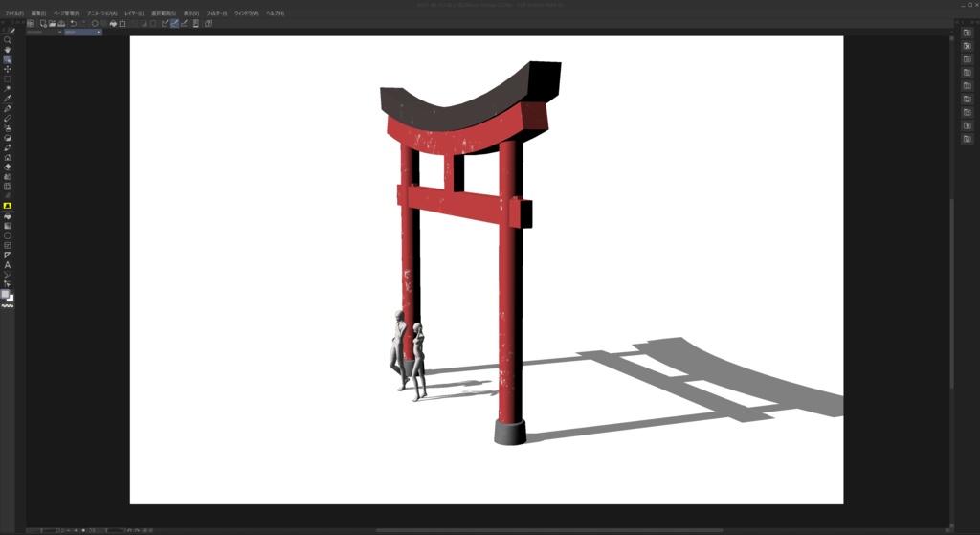The width and height of the screenshot is (980, 535).
Task: Click the Scale/Rotate transform icon
Action: coord(122,24)
